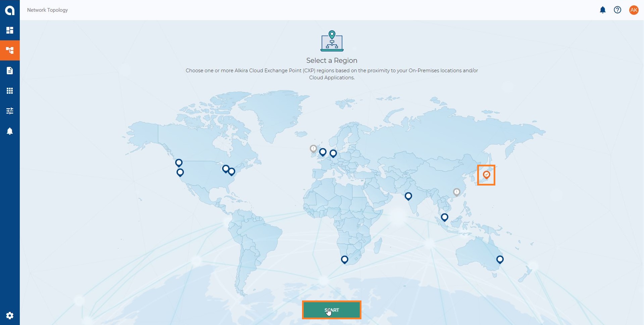Open the document icon in the sidebar
This screenshot has height=325, width=644.
[10, 71]
